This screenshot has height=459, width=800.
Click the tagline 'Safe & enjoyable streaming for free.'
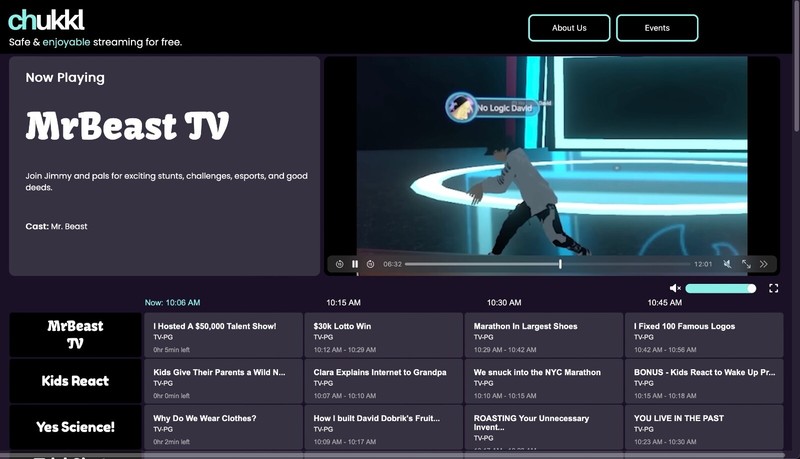point(95,42)
